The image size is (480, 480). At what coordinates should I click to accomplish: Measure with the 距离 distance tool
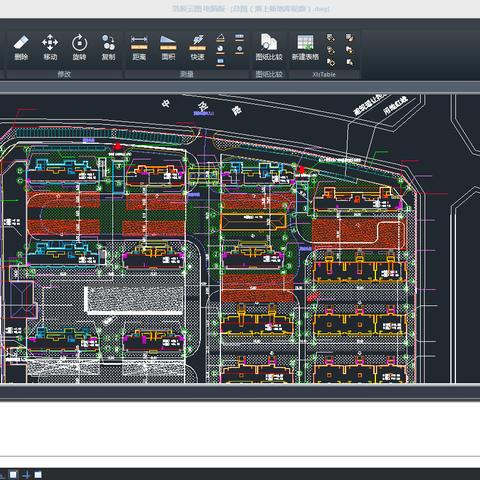pyautogui.click(x=139, y=48)
